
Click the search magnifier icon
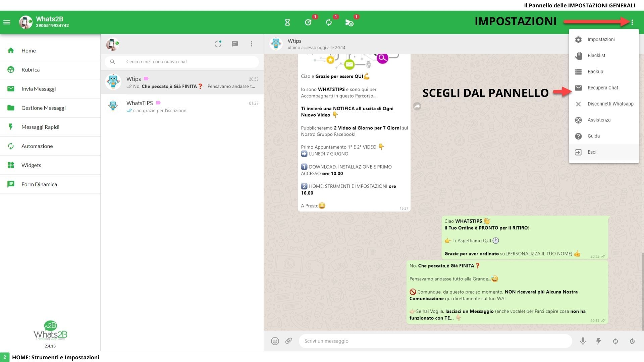click(x=113, y=62)
